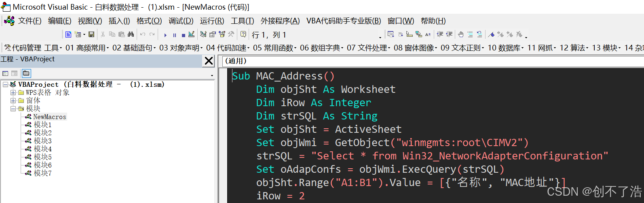Image resolution: width=644 pixels, height=203 pixels.
Task: Open the 调试(D) menu
Action: pos(181,21)
